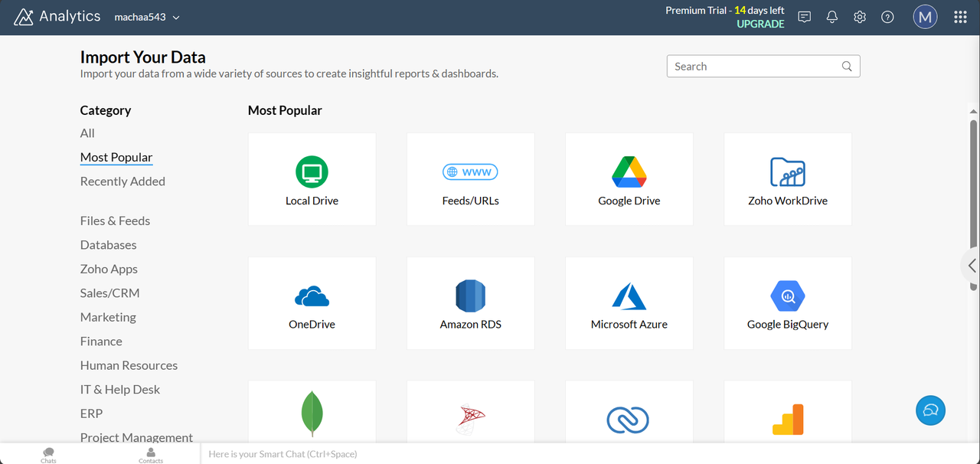Open the Local Drive import tile
The width and height of the screenshot is (980, 464).
[312, 179]
